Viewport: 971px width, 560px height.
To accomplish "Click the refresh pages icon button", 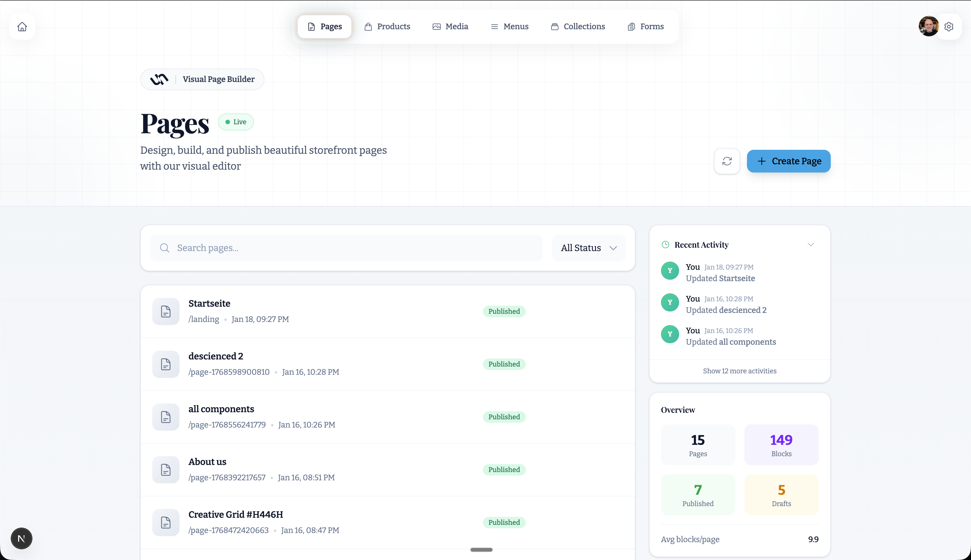I will click(x=727, y=161).
